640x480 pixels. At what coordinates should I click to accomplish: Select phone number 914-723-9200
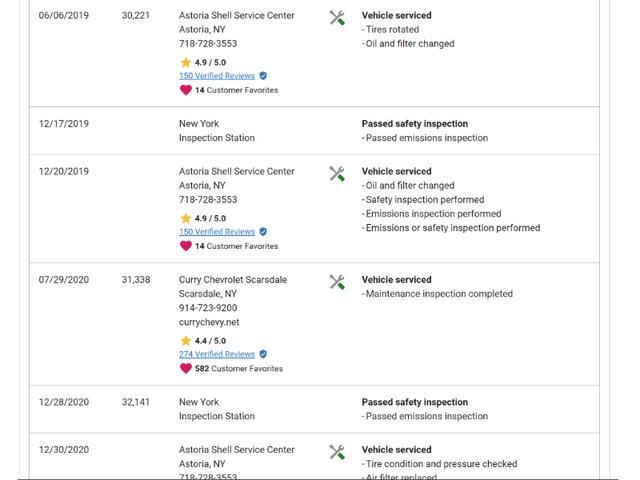208,308
